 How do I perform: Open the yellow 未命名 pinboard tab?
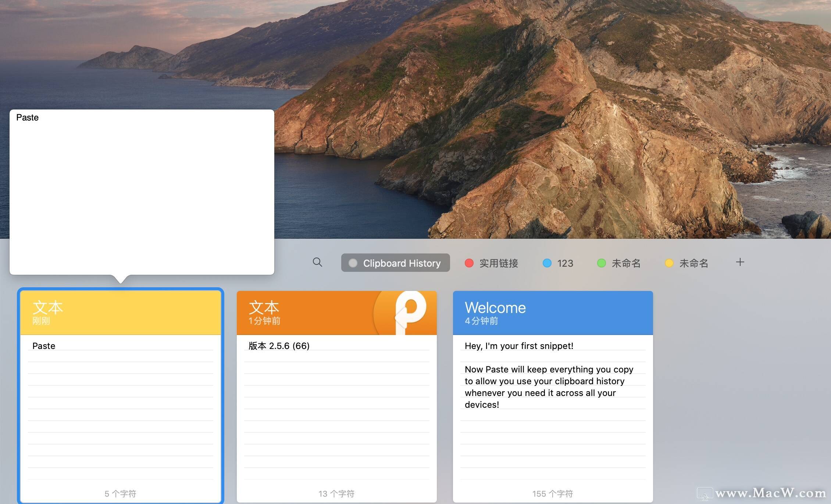[x=686, y=263]
